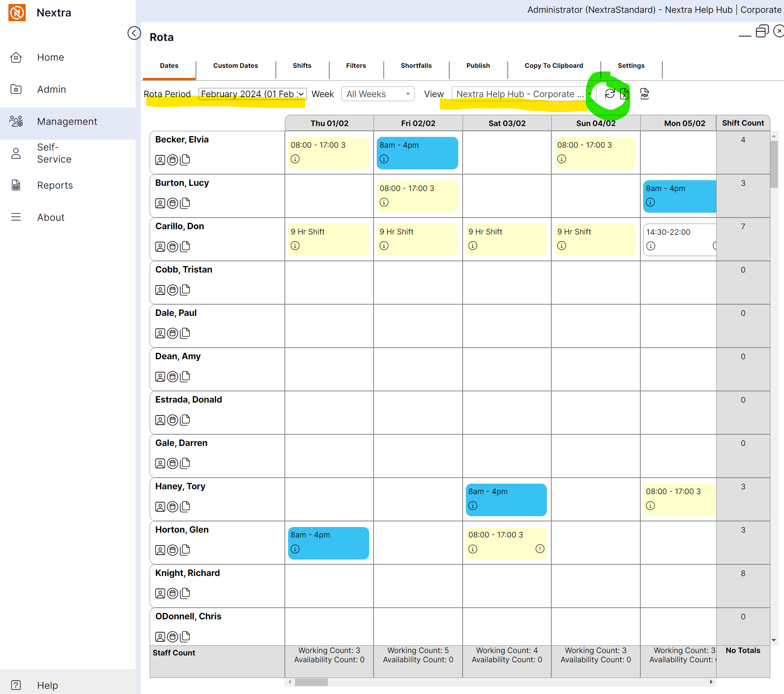Export rota to Excel file

[624, 94]
